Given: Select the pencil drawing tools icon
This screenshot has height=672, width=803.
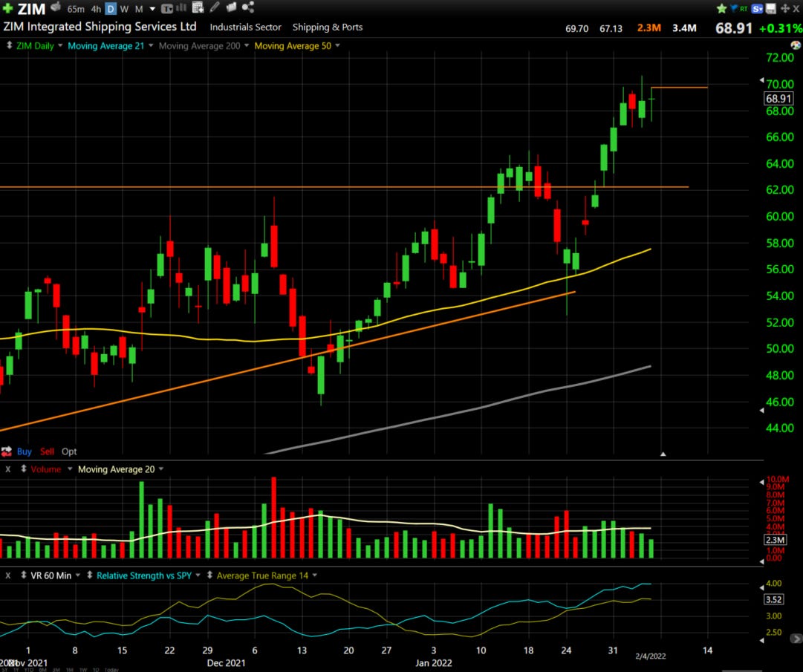Looking at the screenshot, I should [215, 7].
